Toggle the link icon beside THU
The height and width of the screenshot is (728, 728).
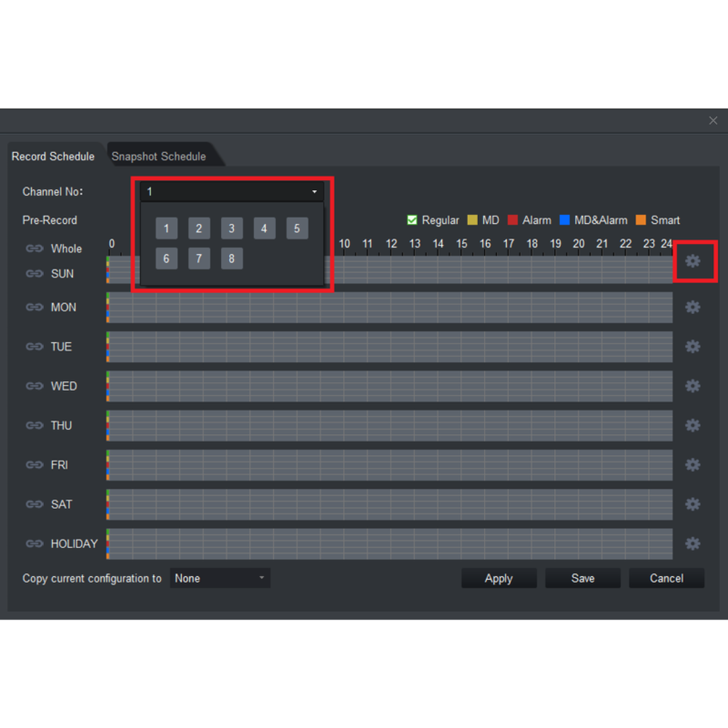[x=34, y=426]
